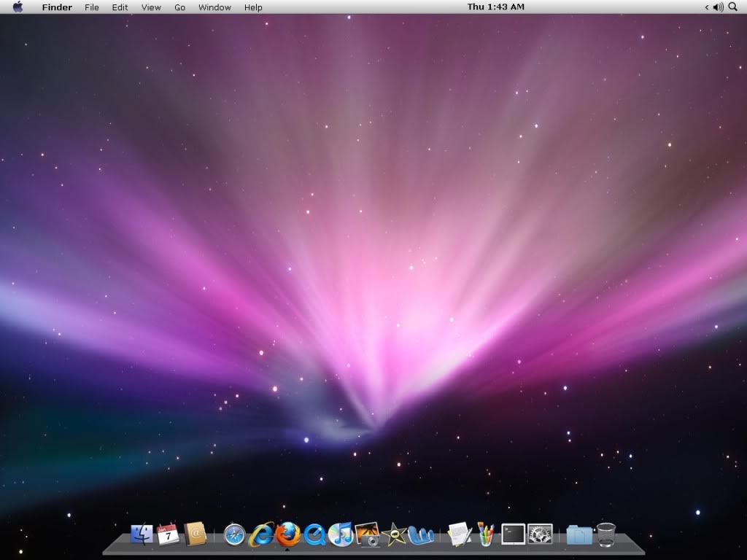The image size is (747, 560).
Task: Open System Preferences gear icon
Action: click(541, 534)
